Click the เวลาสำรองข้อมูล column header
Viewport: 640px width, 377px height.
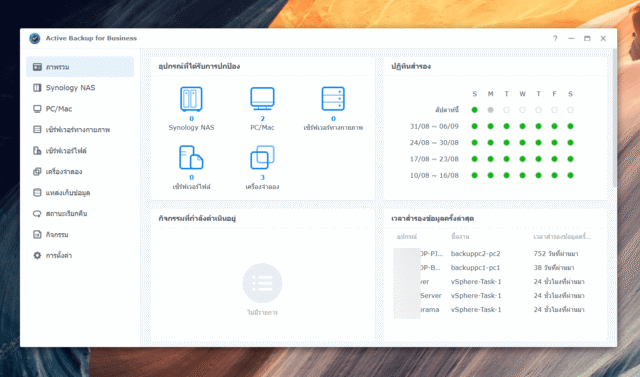click(562, 237)
